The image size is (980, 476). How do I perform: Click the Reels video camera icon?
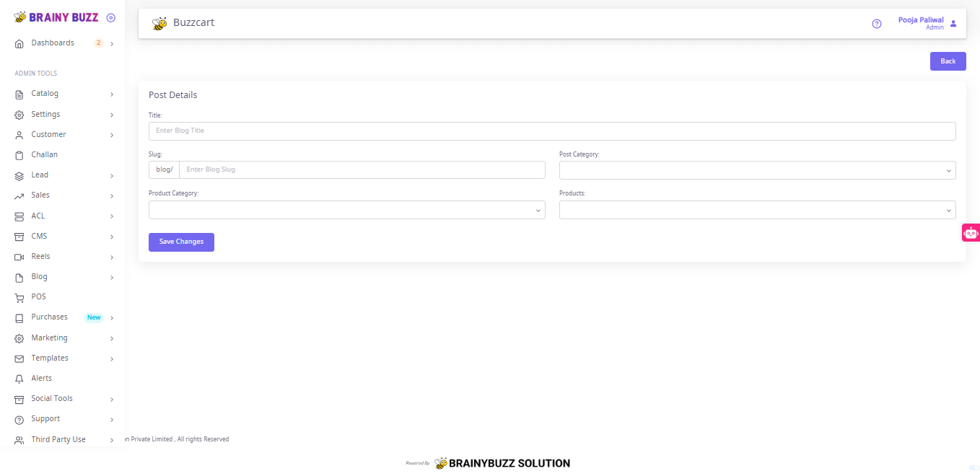pos(19,257)
